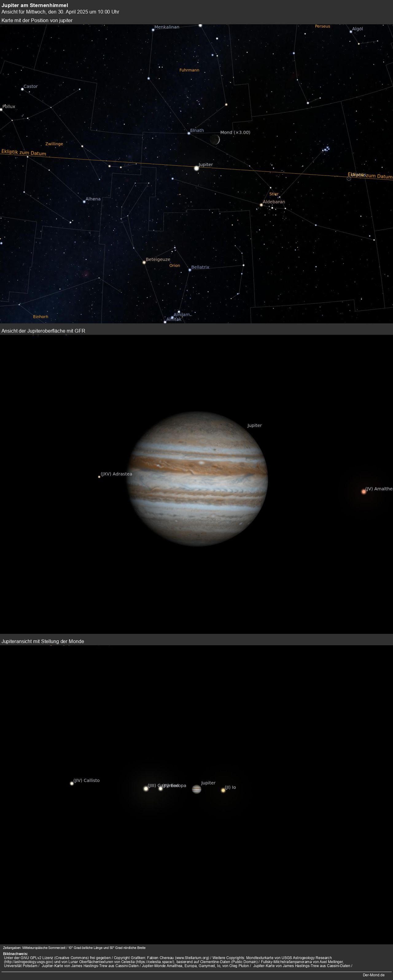Screen dimensions: 393x980
Task: Select the Stier constellation label
Action: point(274,194)
